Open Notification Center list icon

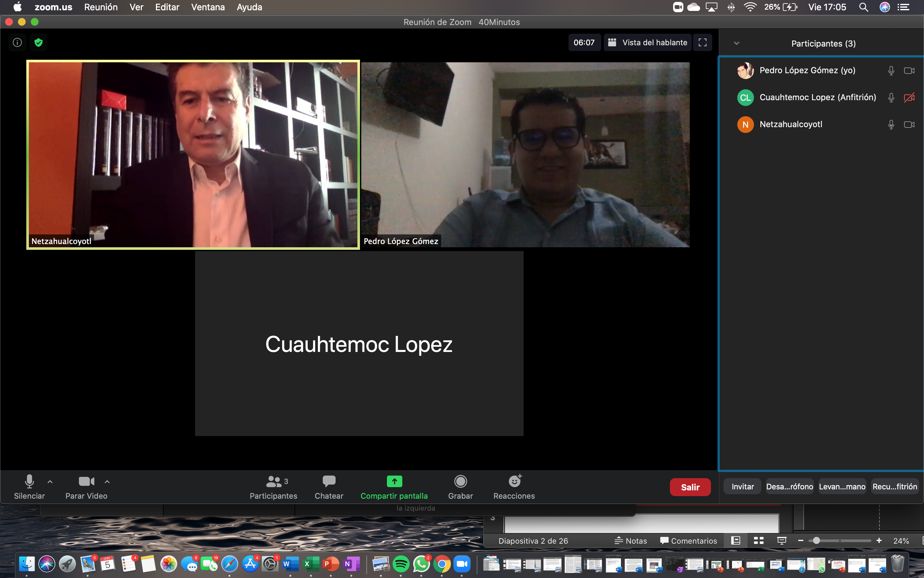tap(903, 7)
